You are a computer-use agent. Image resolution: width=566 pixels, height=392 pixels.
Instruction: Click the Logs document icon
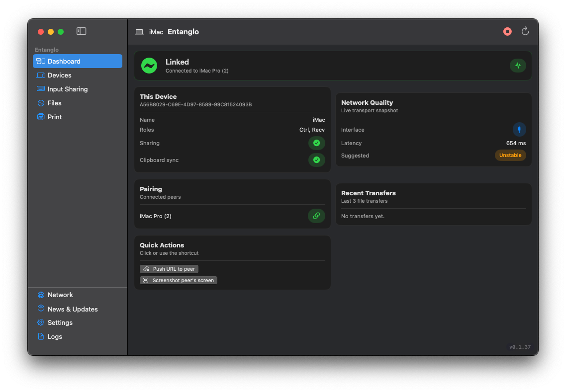pos(41,336)
